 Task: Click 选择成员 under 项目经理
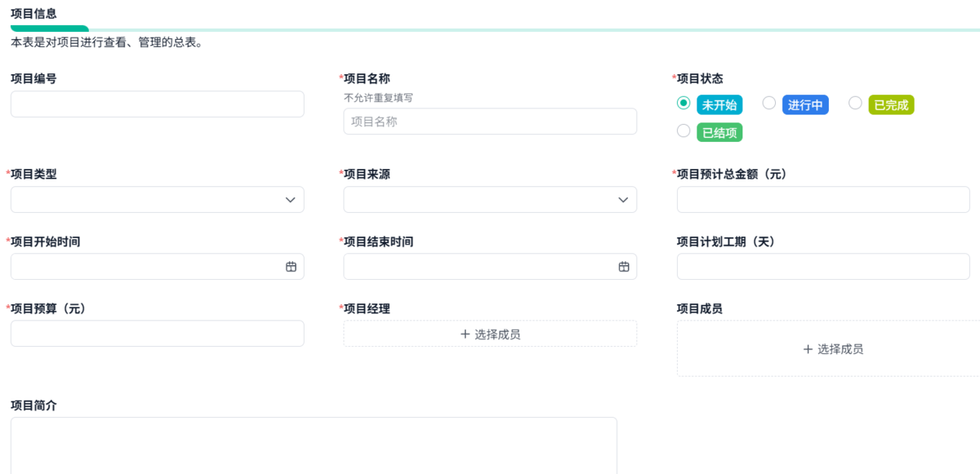[x=497, y=334]
